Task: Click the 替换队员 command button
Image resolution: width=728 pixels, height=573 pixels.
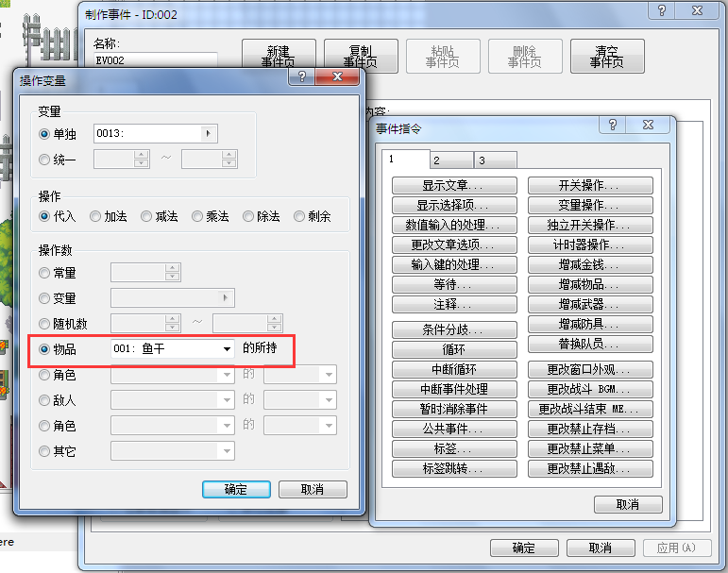Action: point(590,344)
